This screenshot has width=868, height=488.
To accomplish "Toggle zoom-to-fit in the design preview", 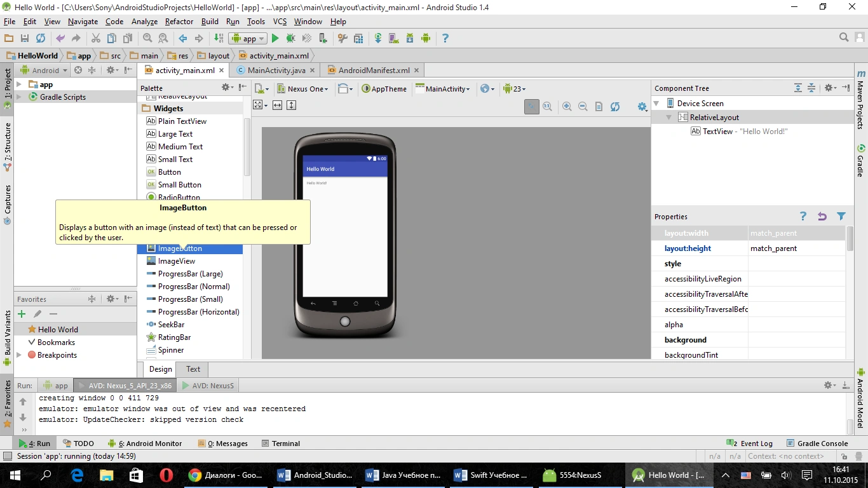I will 531,107.
